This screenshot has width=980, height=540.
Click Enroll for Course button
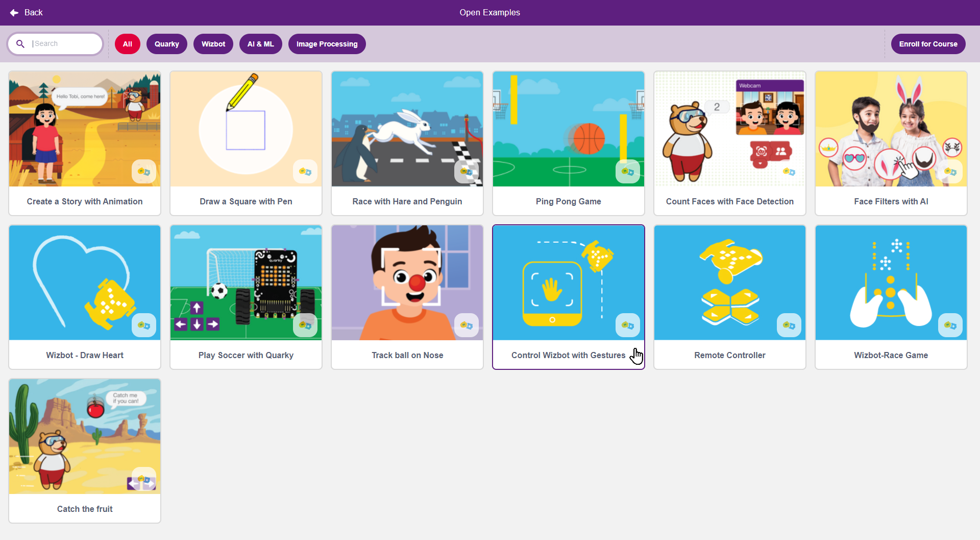coord(928,44)
